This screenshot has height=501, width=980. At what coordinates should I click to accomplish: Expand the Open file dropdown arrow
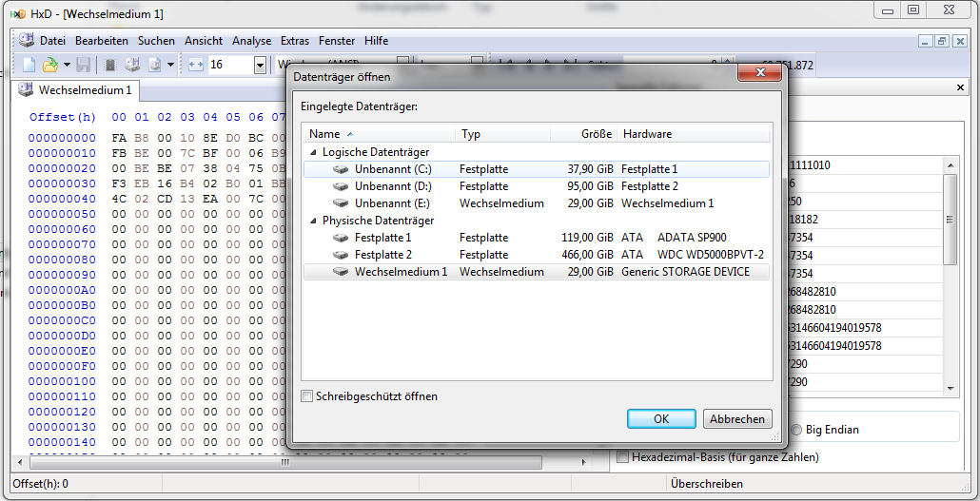67,65
